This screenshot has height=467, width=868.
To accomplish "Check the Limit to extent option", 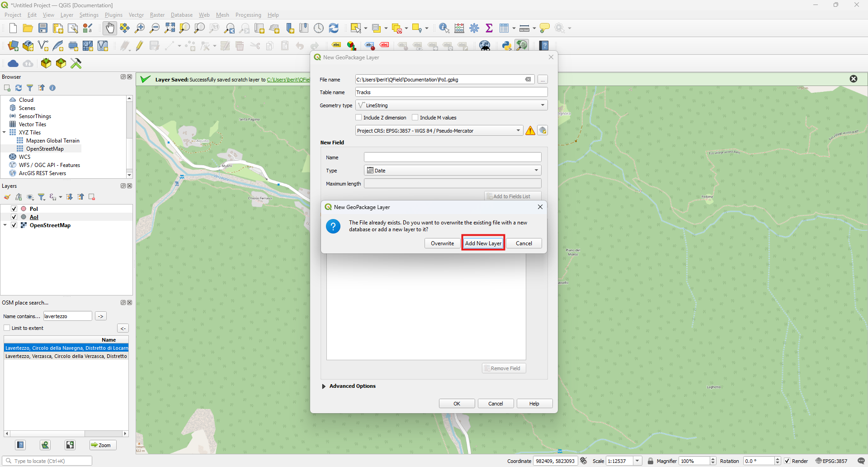I will coord(7,328).
